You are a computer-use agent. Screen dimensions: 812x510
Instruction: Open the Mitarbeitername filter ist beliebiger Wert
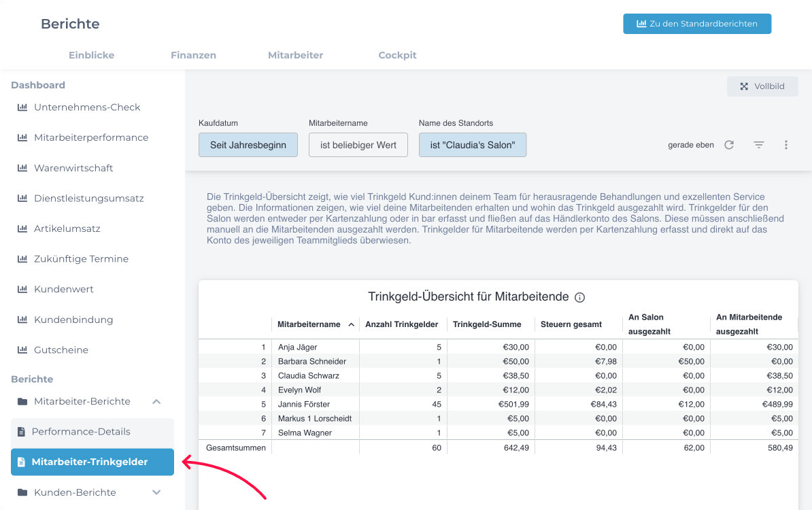click(x=358, y=145)
